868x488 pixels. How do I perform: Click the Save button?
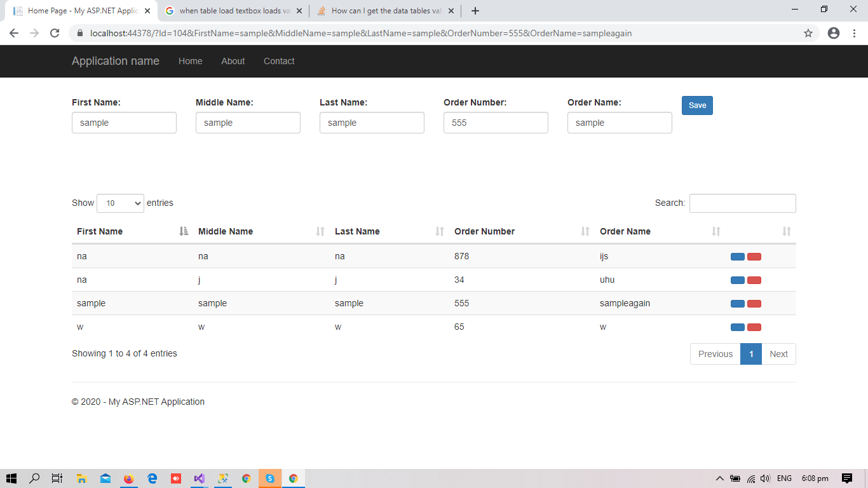coord(697,105)
